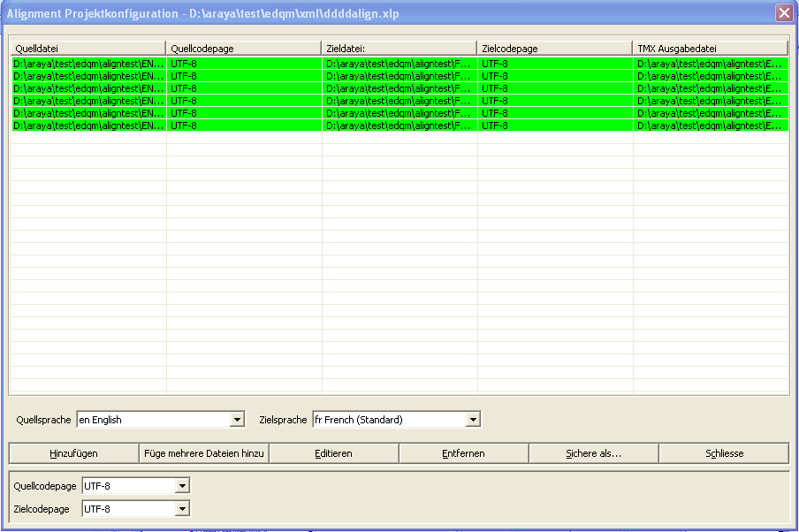Click the Schliesse button
The width and height of the screenshot is (799, 532).
[x=724, y=453]
